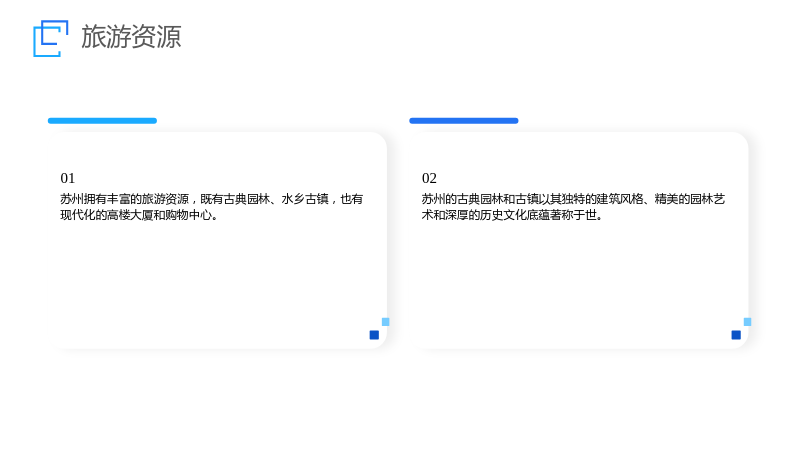Select the number label 01
Screen dimensions: 800x450
tap(67, 178)
